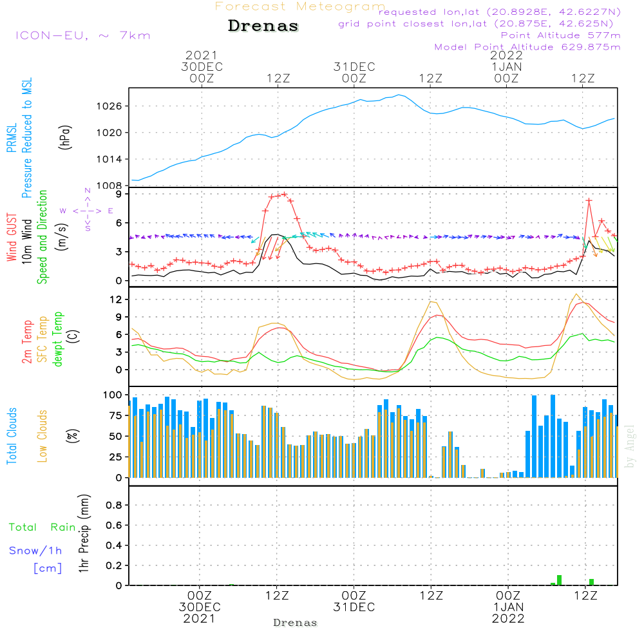Click top-axis "31DEC 00Z" date label
The image size is (644, 644).
(x=354, y=73)
